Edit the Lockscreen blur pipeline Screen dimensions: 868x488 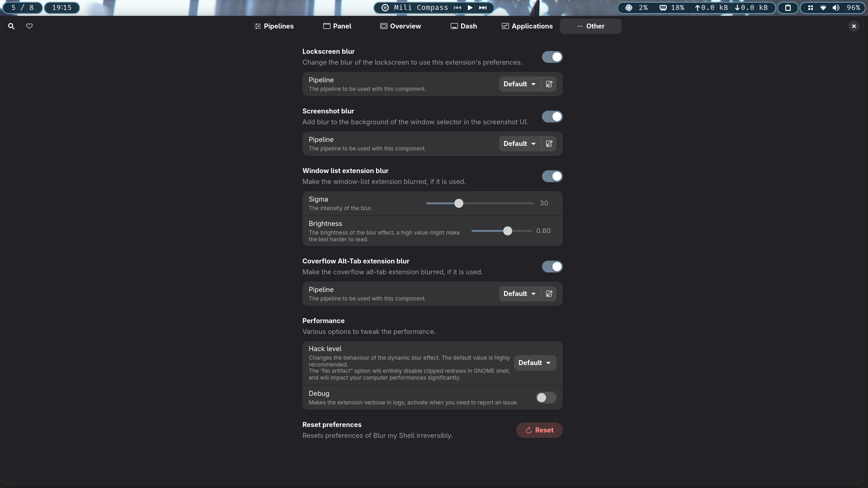click(x=549, y=84)
